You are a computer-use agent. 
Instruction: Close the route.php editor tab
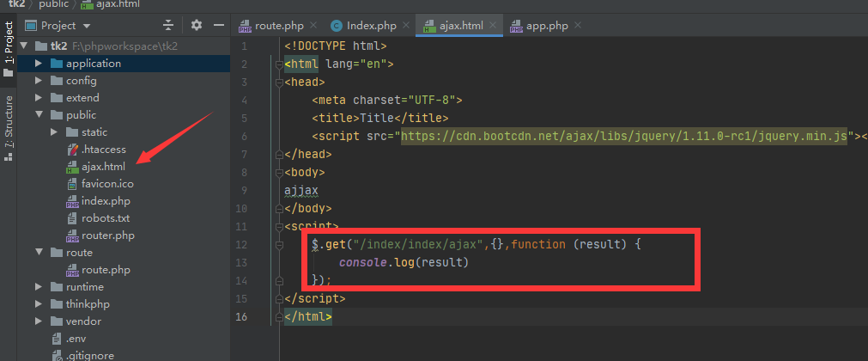313,26
